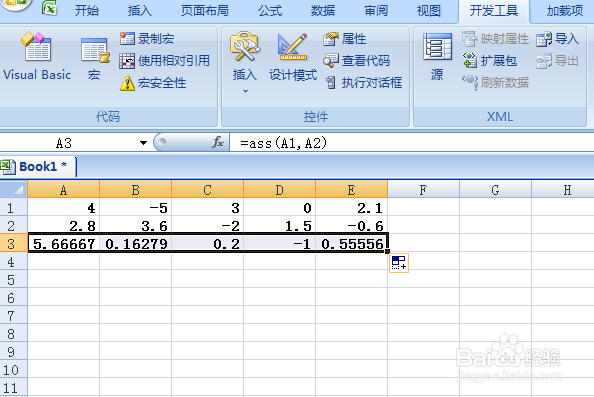Open the 插入 controls gallery icon

(x=245, y=47)
